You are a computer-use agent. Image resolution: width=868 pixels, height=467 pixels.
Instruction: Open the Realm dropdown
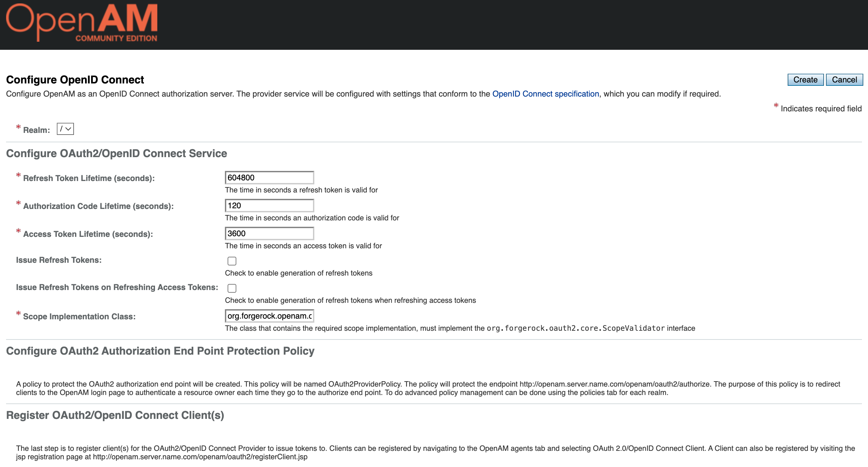point(65,129)
